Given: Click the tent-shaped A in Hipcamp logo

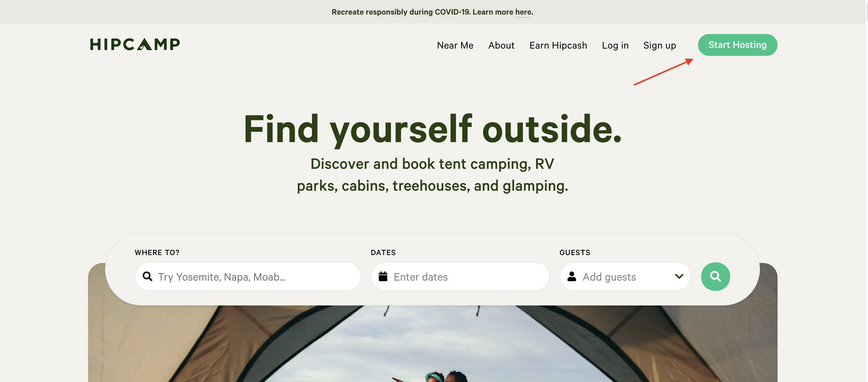Looking at the screenshot, I should (x=145, y=44).
